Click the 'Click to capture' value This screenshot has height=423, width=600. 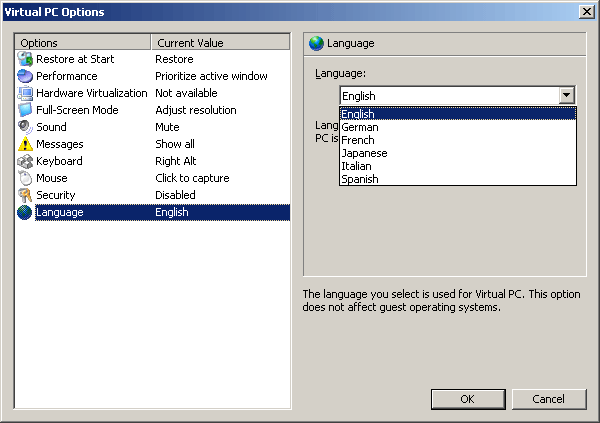[x=192, y=178]
